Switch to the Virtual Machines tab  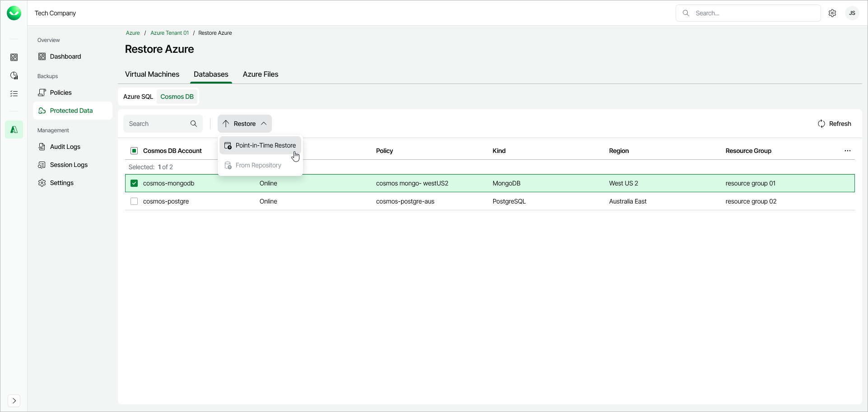click(x=152, y=74)
